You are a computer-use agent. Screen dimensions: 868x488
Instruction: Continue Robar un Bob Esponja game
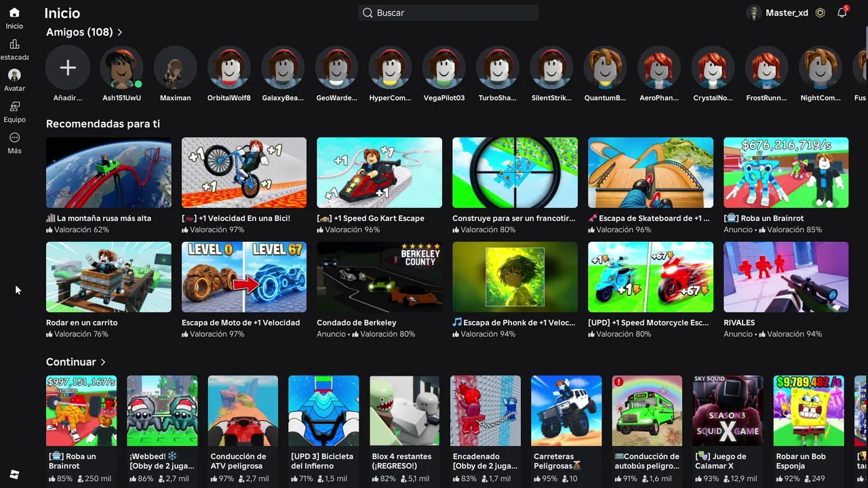click(x=809, y=411)
